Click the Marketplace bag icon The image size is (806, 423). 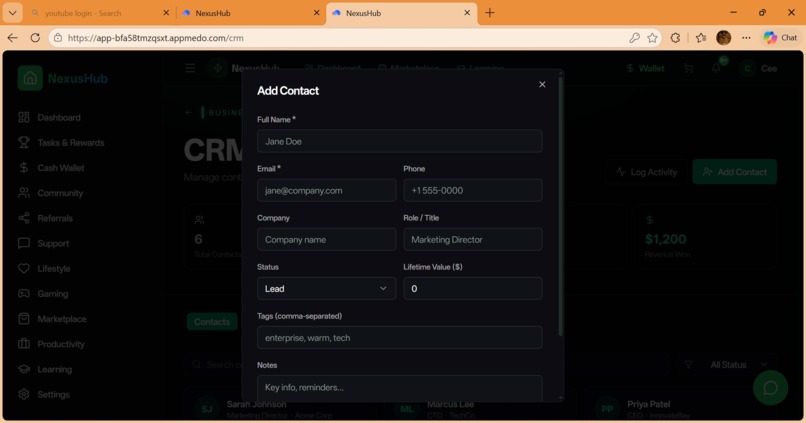[24, 319]
